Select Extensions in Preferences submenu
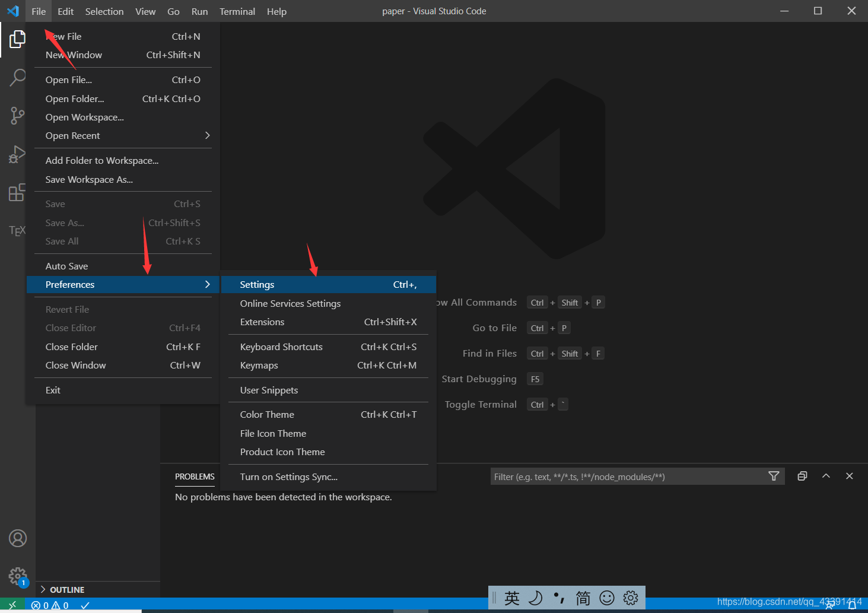The image size is (868, 613). click(328, 322)
